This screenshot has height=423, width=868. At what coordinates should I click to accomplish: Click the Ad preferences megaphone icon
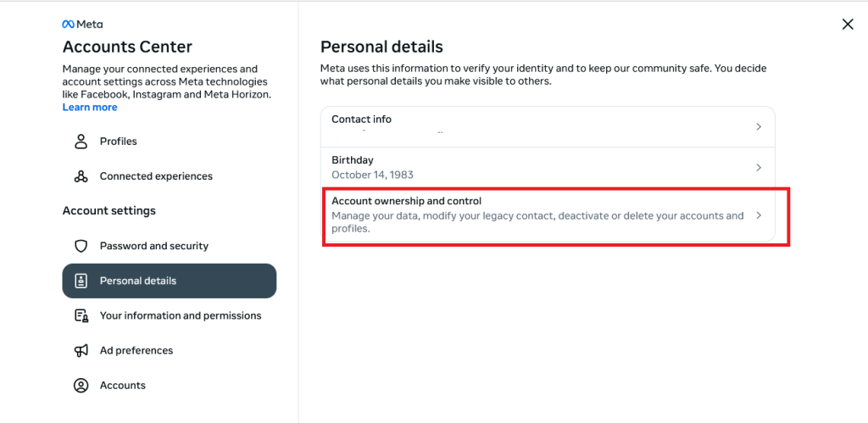click(81, 350)
